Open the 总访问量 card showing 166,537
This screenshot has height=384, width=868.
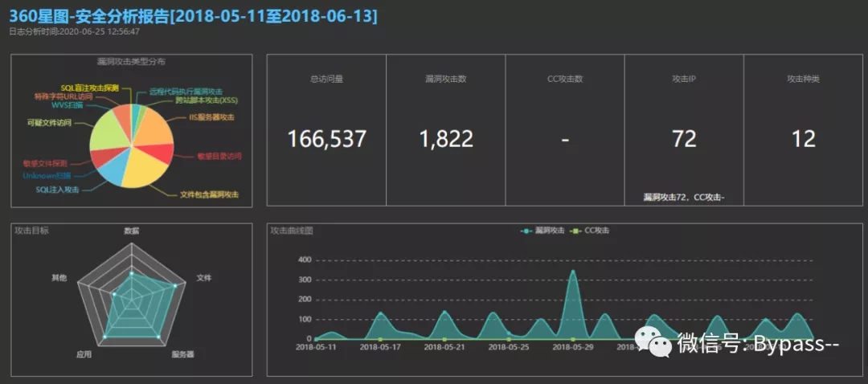[x=326, y=130]
